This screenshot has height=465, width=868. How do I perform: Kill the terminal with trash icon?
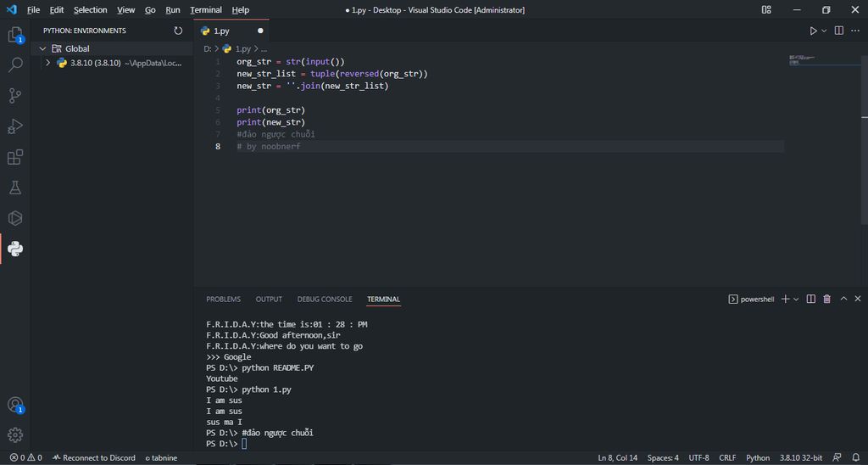827,299
